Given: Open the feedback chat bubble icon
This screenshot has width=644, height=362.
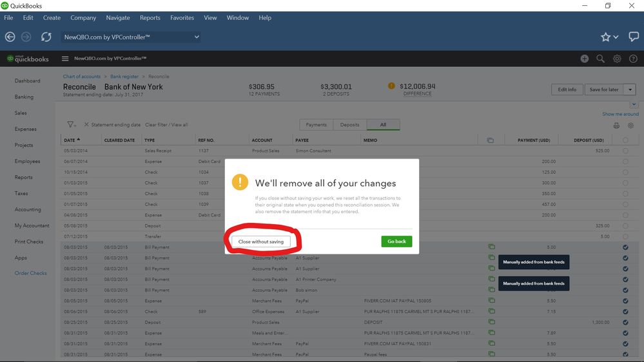Looking at the screenshot, I should pyautogui.click(x=633, y=37).
